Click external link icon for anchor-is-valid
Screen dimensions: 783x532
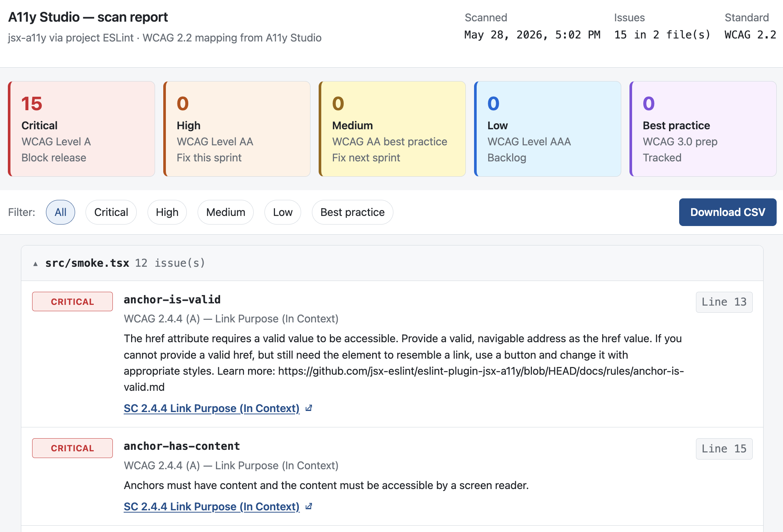point(309,408)
